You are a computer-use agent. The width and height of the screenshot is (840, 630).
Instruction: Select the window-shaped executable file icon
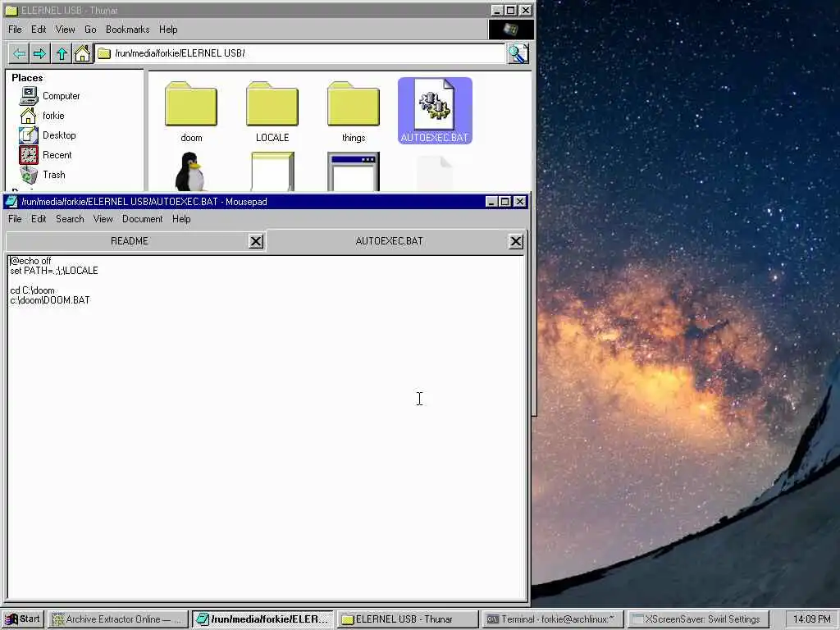point(354,171)
